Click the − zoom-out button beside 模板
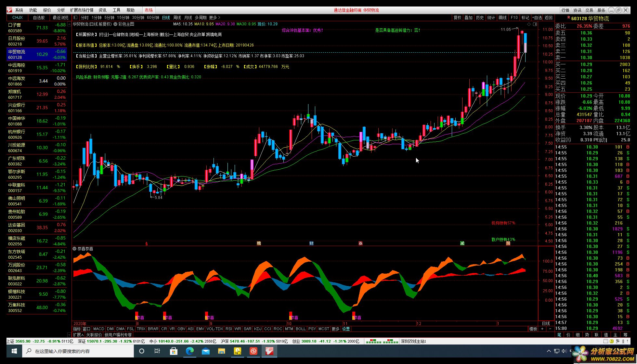Image resolution: width=637 pixels, height=364 pixels. pos(550,329)
